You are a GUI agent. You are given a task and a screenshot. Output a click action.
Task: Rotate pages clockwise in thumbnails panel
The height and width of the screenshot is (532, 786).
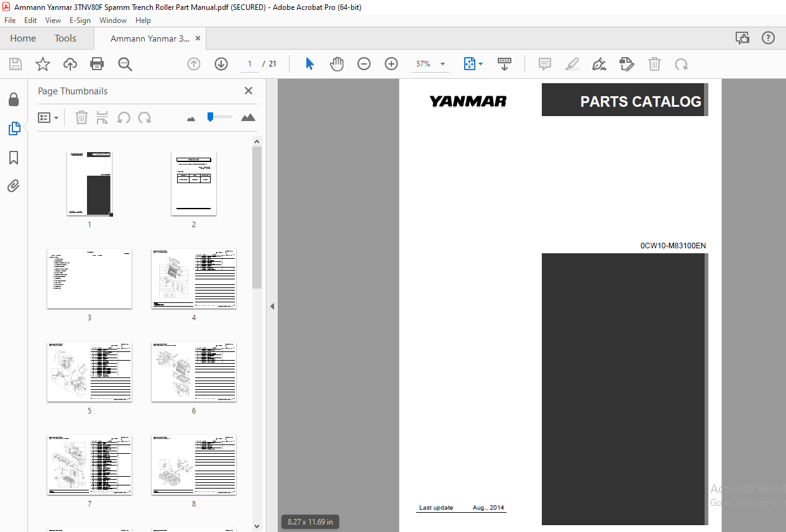[x=145, y=117]
